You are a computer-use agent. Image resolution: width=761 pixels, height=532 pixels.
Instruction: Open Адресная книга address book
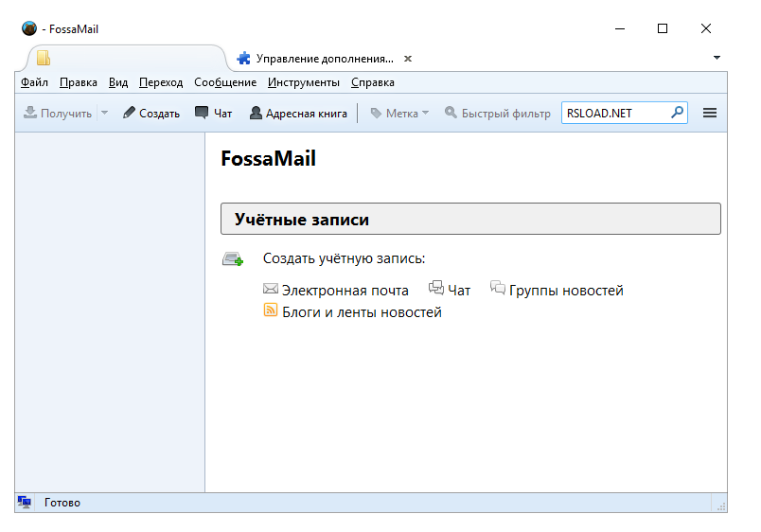click(298, 114)
